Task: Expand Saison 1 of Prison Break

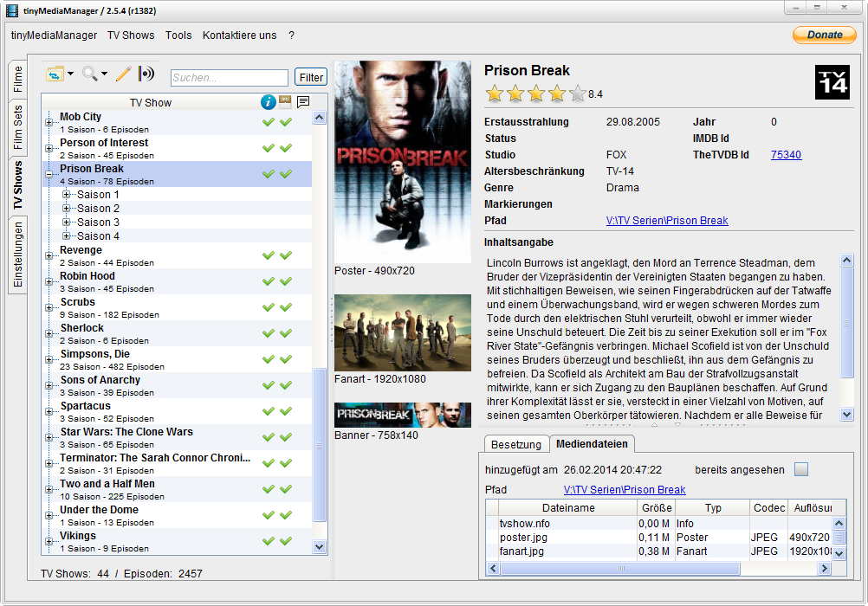Action: (67, 194)
